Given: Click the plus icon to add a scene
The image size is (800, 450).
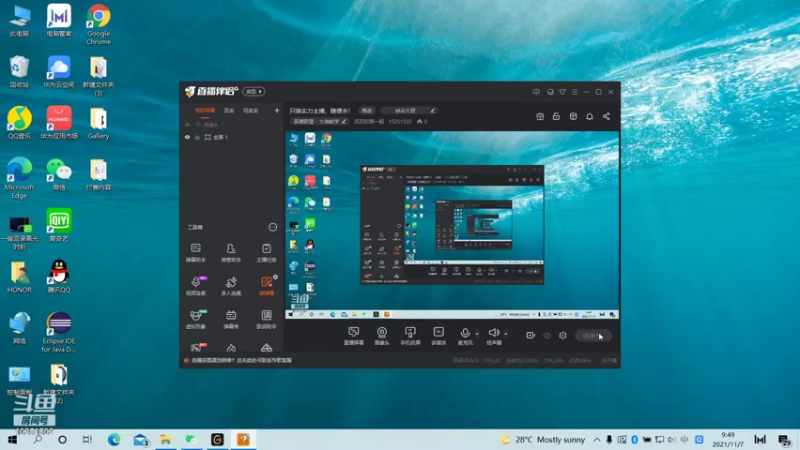Looking at the screenshot, I should [277, 110].
